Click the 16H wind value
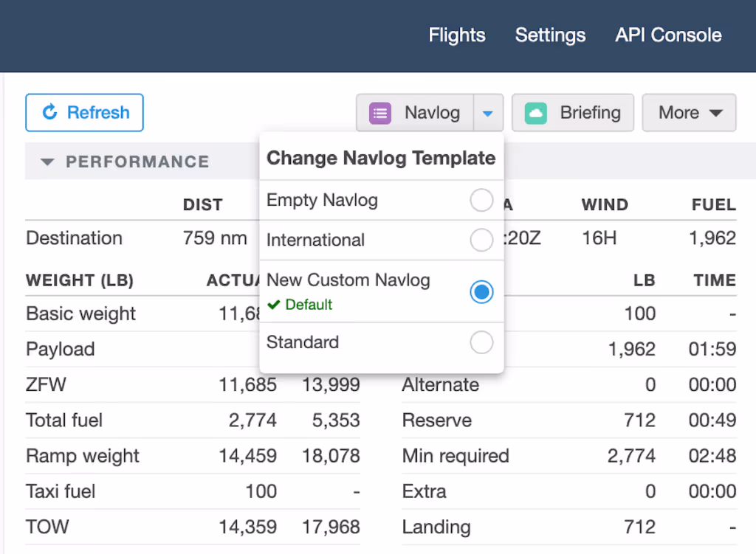The height and width of the screenshot is (554, 756). pyautogui.click(x=599, y=238)
